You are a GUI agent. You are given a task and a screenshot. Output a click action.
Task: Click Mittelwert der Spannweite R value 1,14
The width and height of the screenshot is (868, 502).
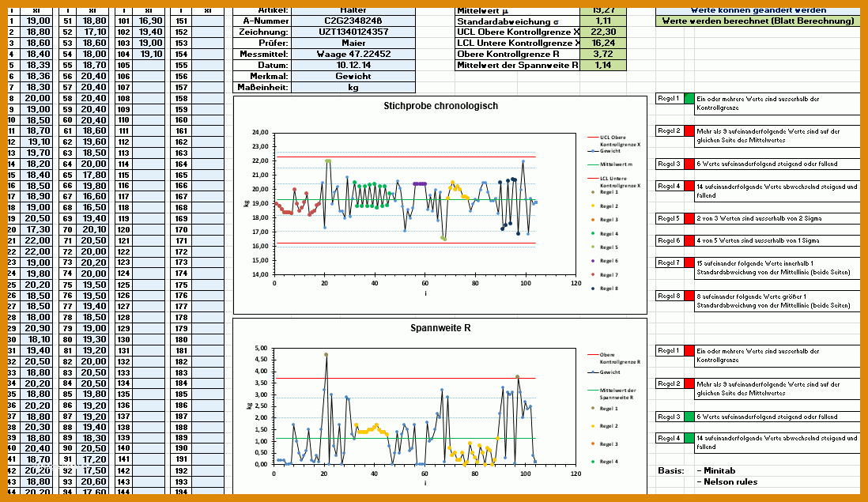(x=603, y=66)
